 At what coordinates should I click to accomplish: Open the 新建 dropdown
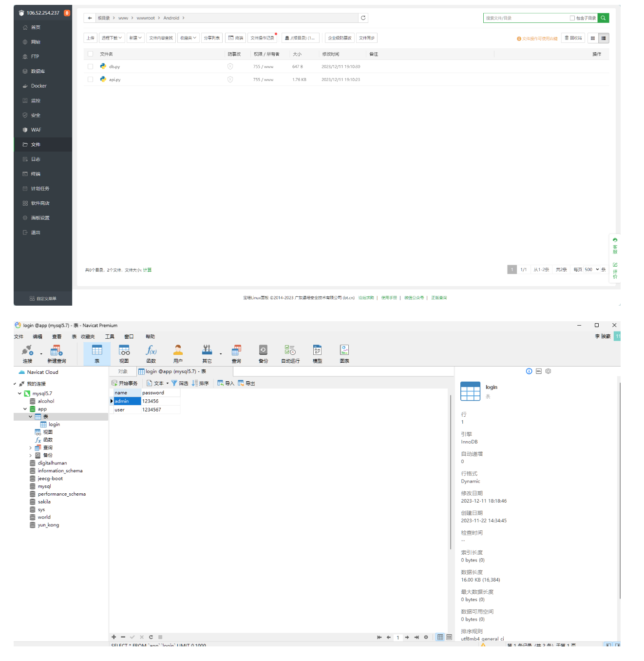(135, 38)
